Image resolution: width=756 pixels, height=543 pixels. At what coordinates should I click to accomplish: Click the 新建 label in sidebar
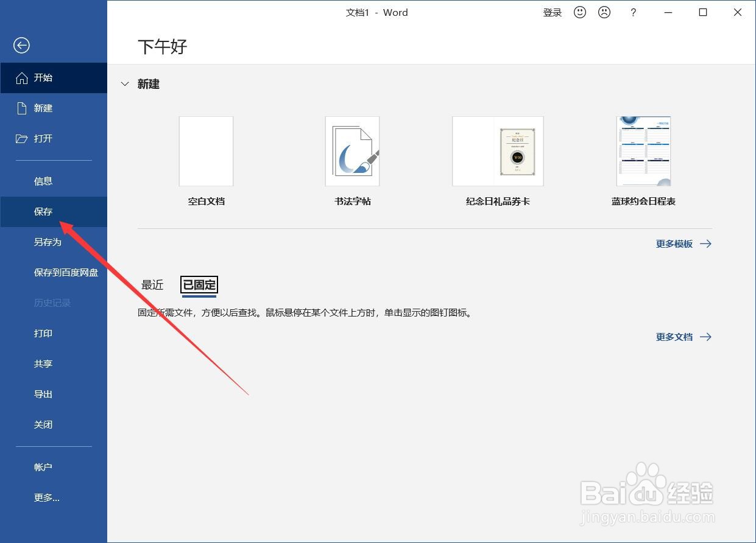[x=43, y=108]
